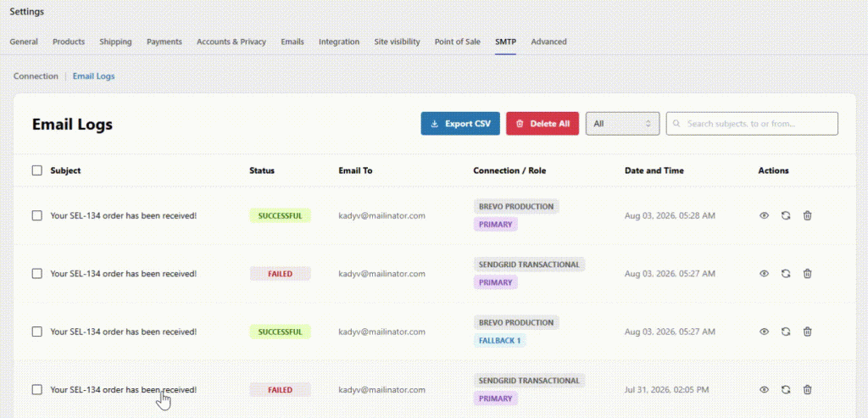Open the Email Logs sub-tab
868x418 pixels.
(x=93, y=76)
